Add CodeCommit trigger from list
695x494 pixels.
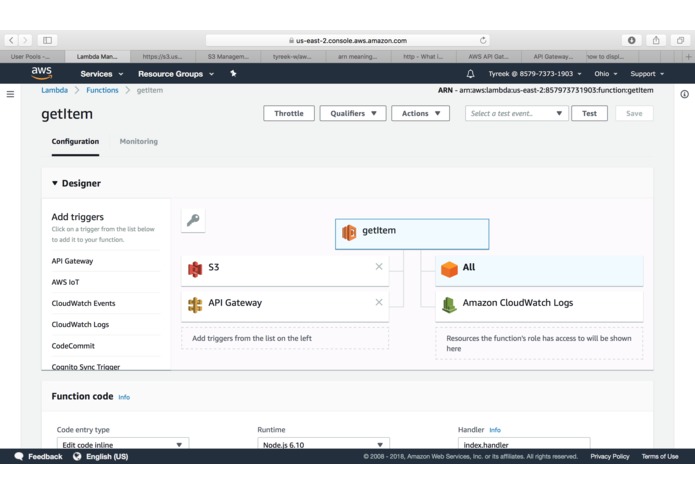coord(73,346)
